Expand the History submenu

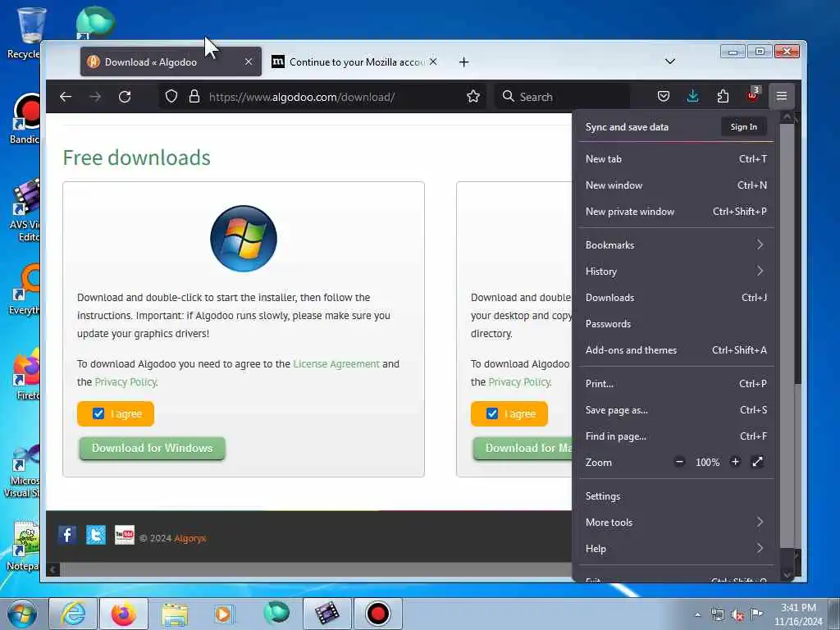(x=676, y=271)
